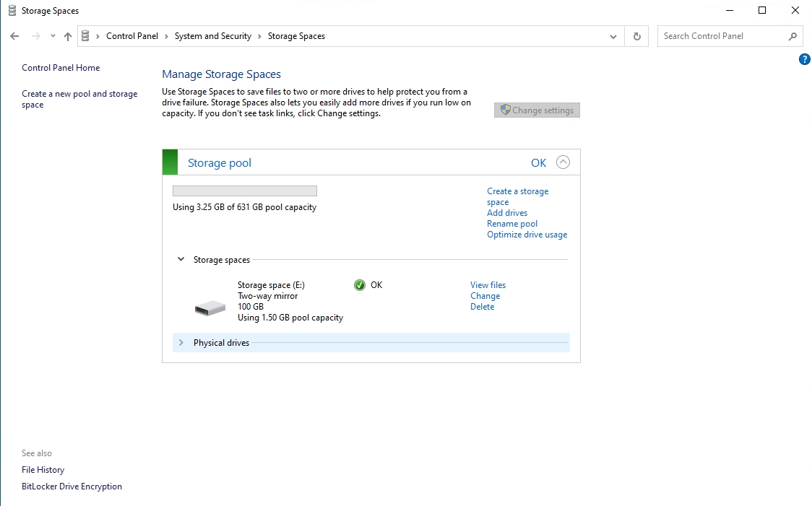Click the pool capacity usage bar
Image resolution: width=812 pixels, height=506 pixels.
pos(244,190)
